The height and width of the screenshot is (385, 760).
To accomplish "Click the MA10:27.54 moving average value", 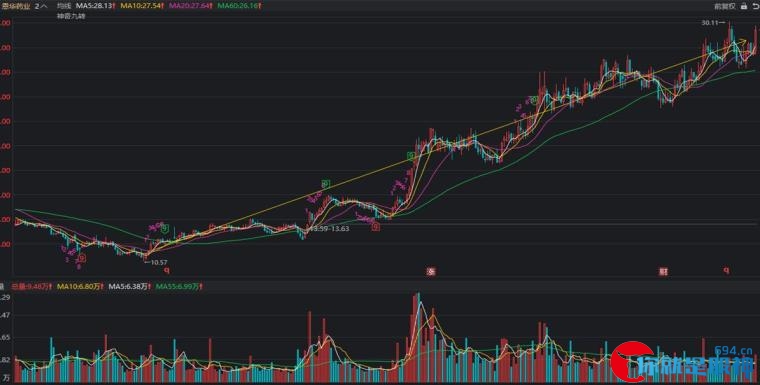I will [x=142, y=6].
